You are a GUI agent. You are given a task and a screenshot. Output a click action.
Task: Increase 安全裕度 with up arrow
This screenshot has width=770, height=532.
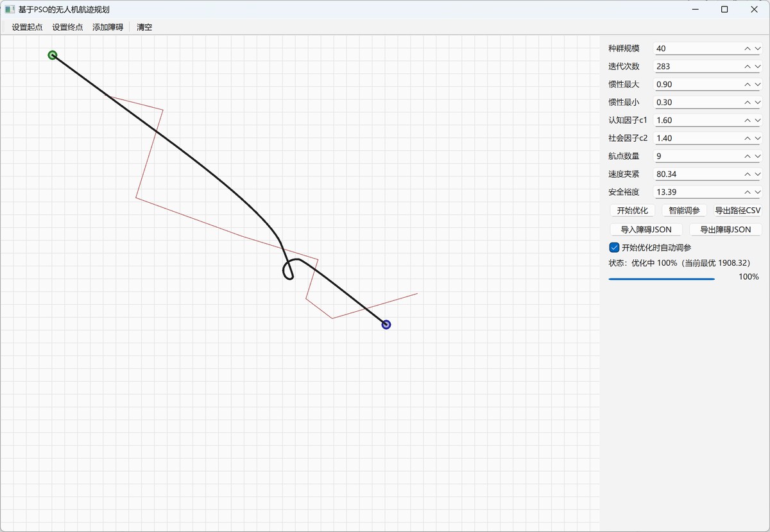pyautogui.click(x=748, y=192)
